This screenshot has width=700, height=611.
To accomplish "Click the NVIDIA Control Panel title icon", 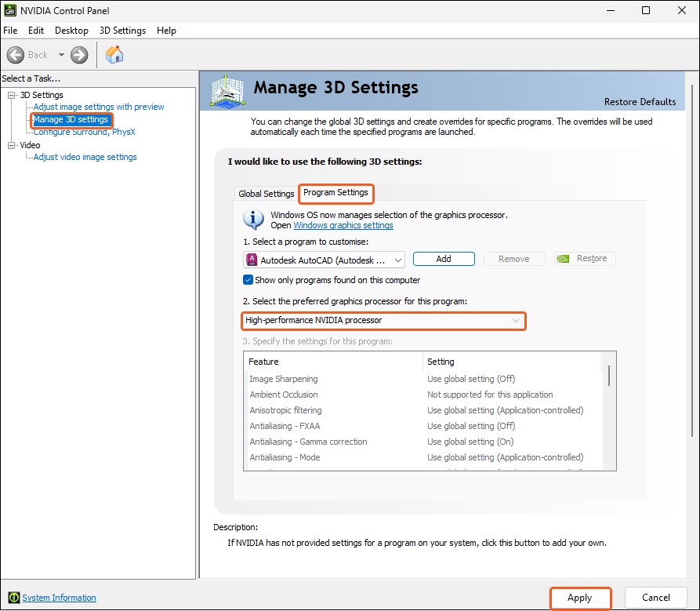I will (x=10, y=10).
